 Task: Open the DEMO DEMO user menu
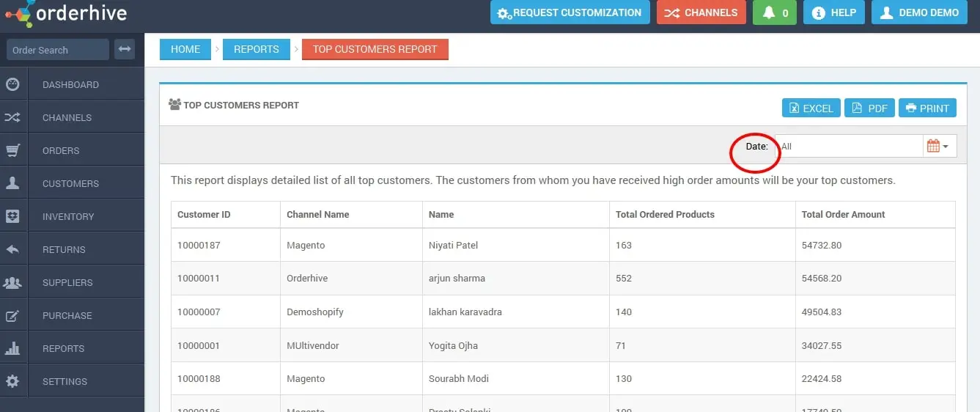pyautogui.click(x=919, y=12)
